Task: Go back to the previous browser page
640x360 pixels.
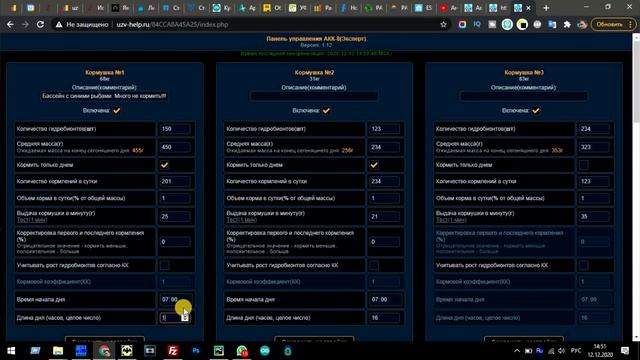Action: (10, 24)
